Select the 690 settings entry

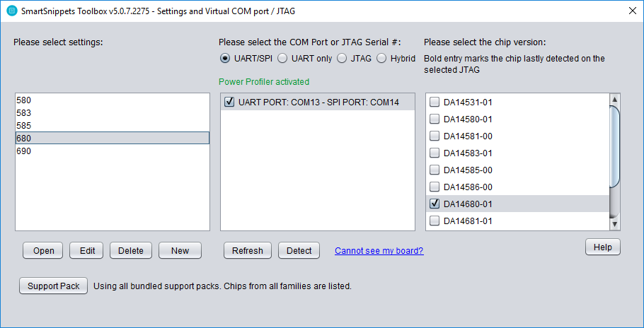pyautogui.click(x=112, y=151)
